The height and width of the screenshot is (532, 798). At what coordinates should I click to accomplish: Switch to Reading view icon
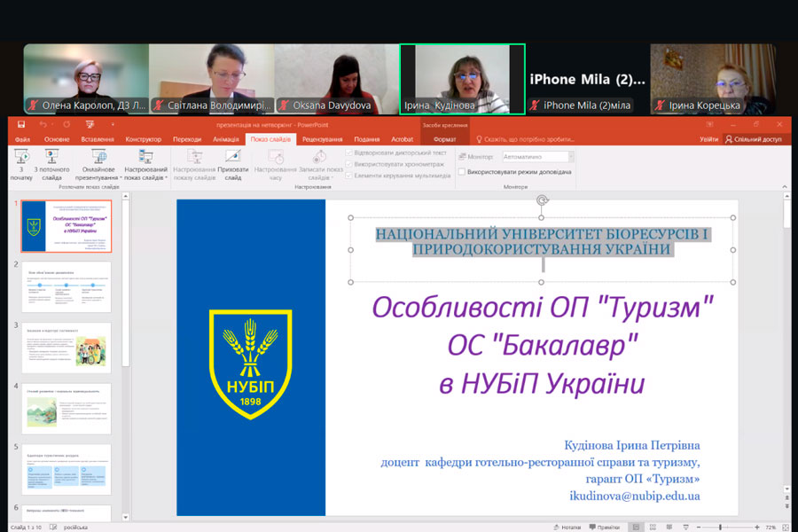click(x=671, y=527)
